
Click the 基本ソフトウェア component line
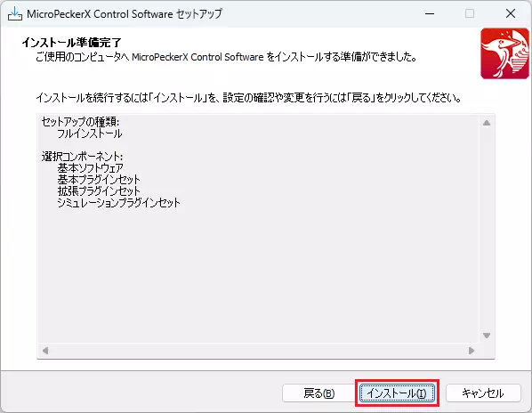click(90, 168)
